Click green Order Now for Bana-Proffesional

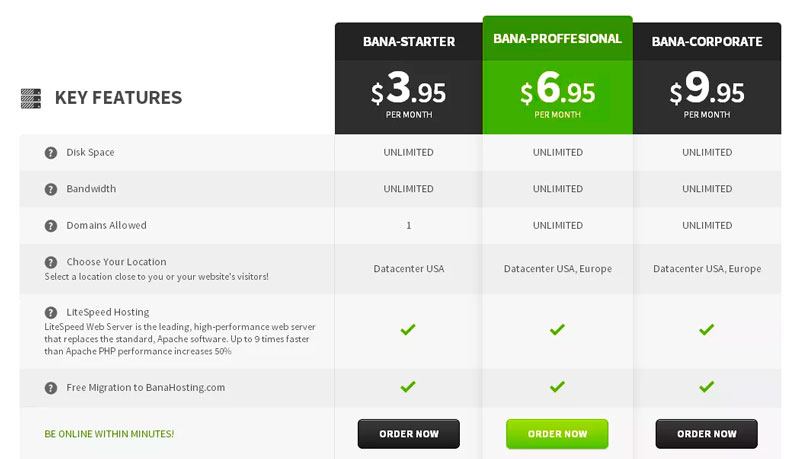[x=557, y=434]
